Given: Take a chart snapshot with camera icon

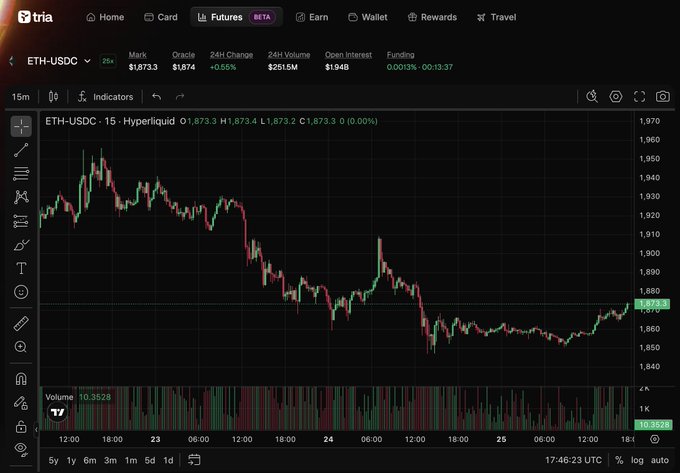Looking at the screenshot, I should (663, 96).
